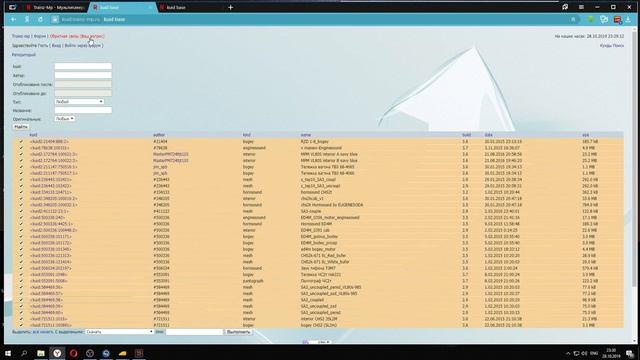The image size is (640, 360).
Task: Open the blue round app in taskbar
Action: point(106,353)
